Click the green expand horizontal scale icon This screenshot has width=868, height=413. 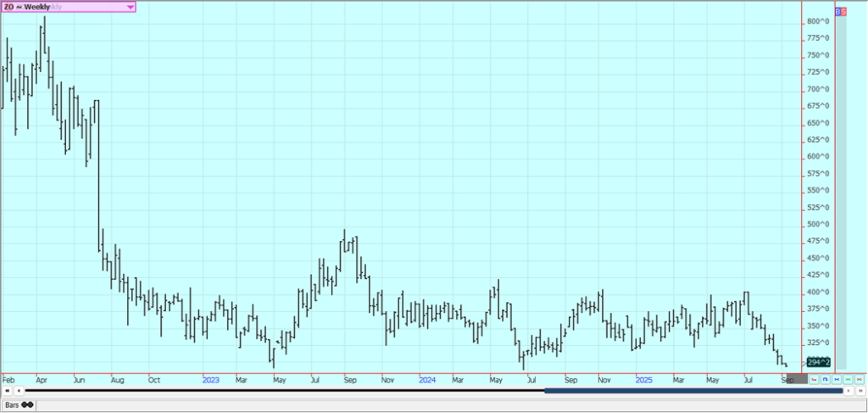click(848, 379)
